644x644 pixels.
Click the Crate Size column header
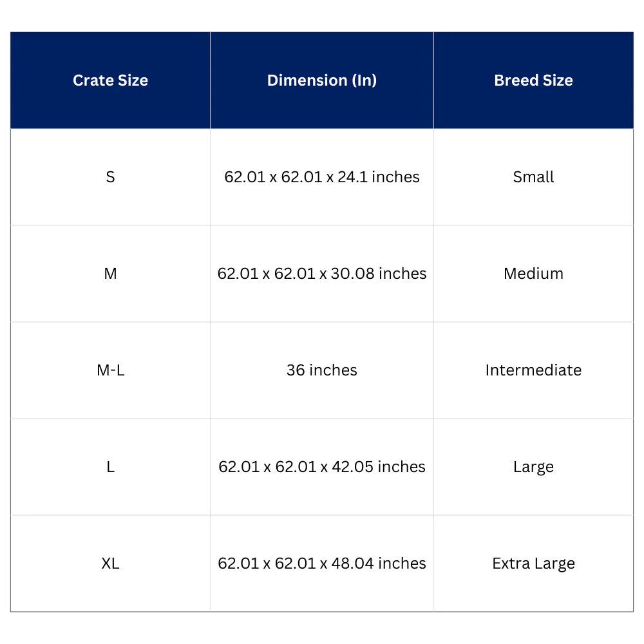[110, 80]
